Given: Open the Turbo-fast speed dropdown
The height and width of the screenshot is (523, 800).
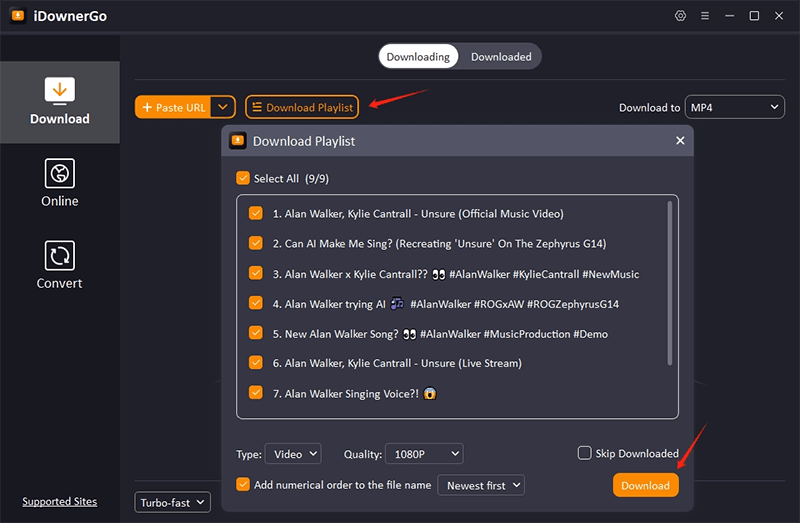Looking at the screenshot, I should (172, 503).
